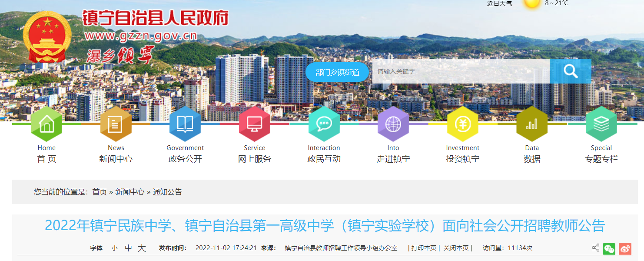Select the Government open-book hexagon icon
The image size is (644, 261).
(185, 124)
